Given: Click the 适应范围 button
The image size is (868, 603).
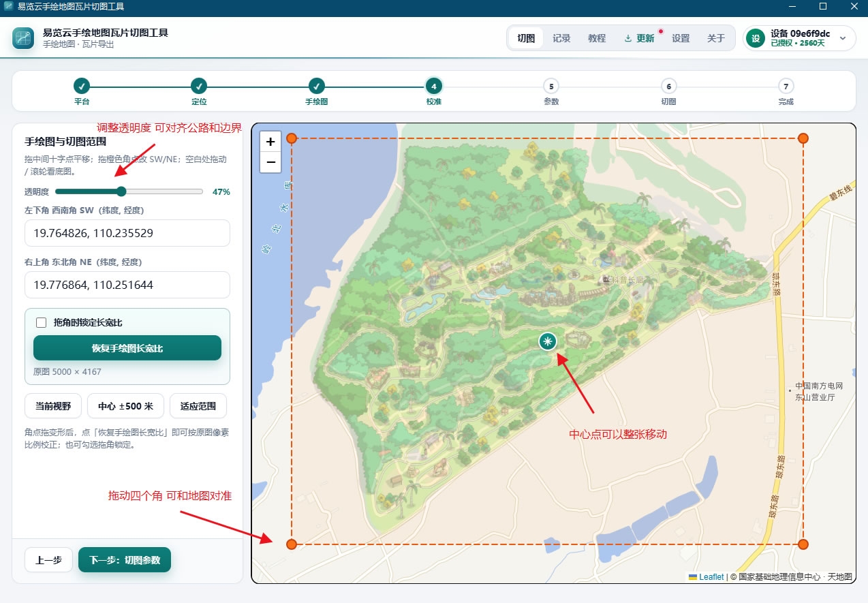Looking at the screenshot, I should point(198,405).
